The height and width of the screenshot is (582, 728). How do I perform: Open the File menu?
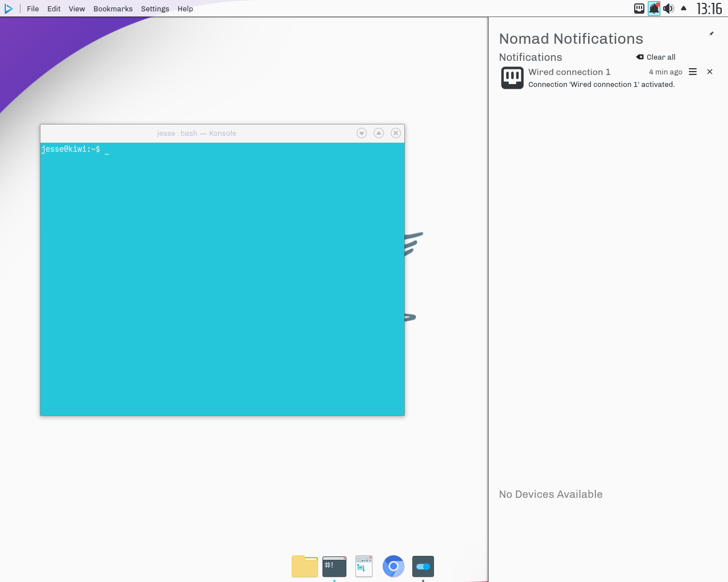coord(33,9)
